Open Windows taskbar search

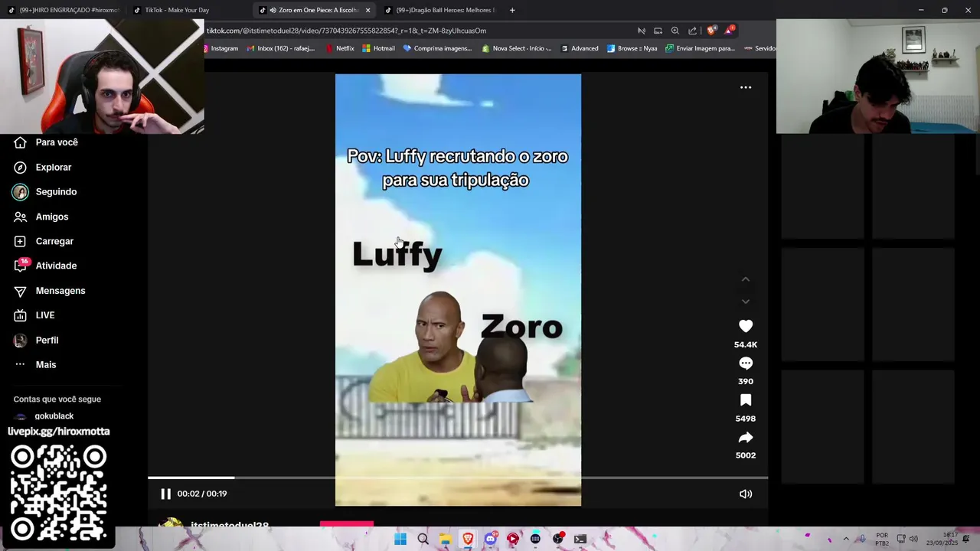click(x=423, y=539)
